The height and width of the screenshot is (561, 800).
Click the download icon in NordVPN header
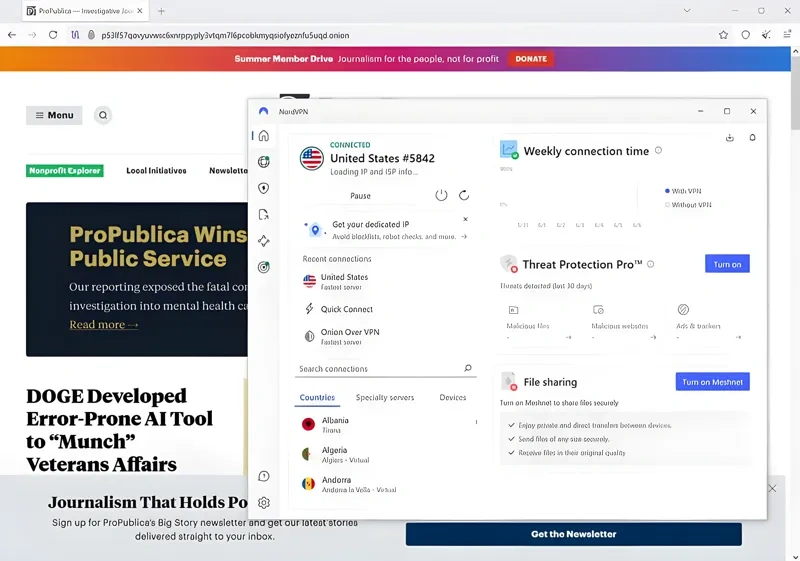tap(730, 138)
